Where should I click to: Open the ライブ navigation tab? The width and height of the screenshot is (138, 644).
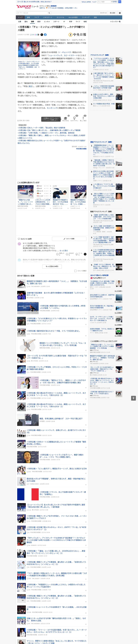(37, 17)
